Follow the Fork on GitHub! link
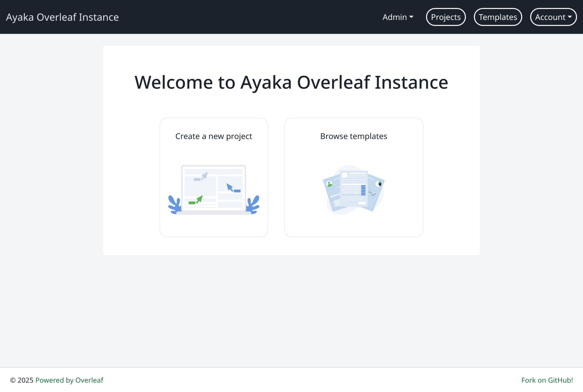Image resolution: width=583 pixels, height=392 pixels. [547, 380]
